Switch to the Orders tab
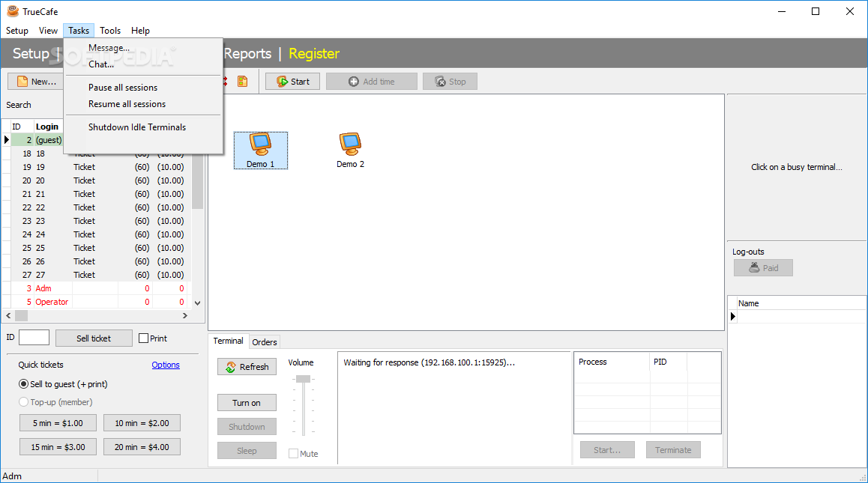The image size is (868, 483). [x=264, y=342]
